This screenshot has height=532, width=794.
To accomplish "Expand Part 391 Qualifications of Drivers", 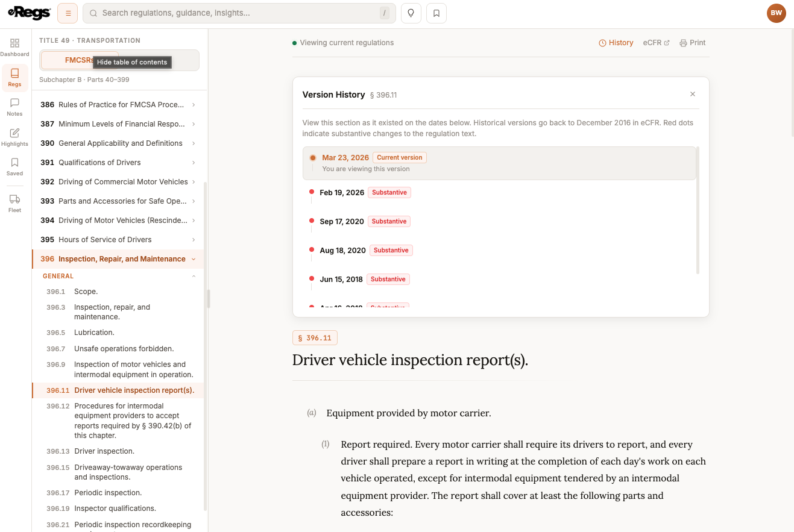I will coord(118,163).
